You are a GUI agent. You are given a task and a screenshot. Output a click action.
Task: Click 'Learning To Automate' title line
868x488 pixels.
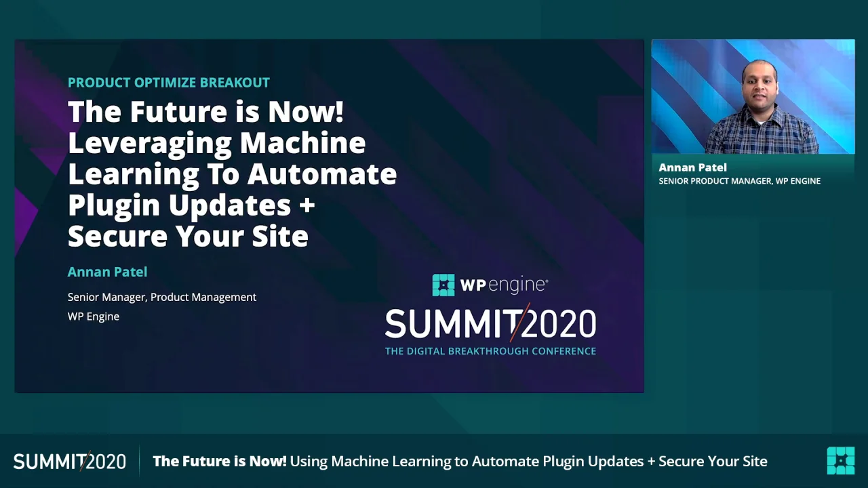point(233,174)
